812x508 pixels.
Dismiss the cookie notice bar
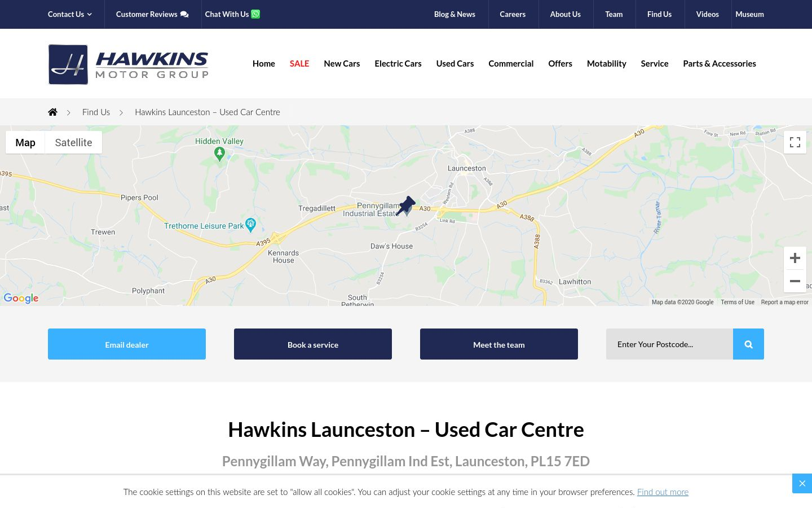(x=802, y=484)
